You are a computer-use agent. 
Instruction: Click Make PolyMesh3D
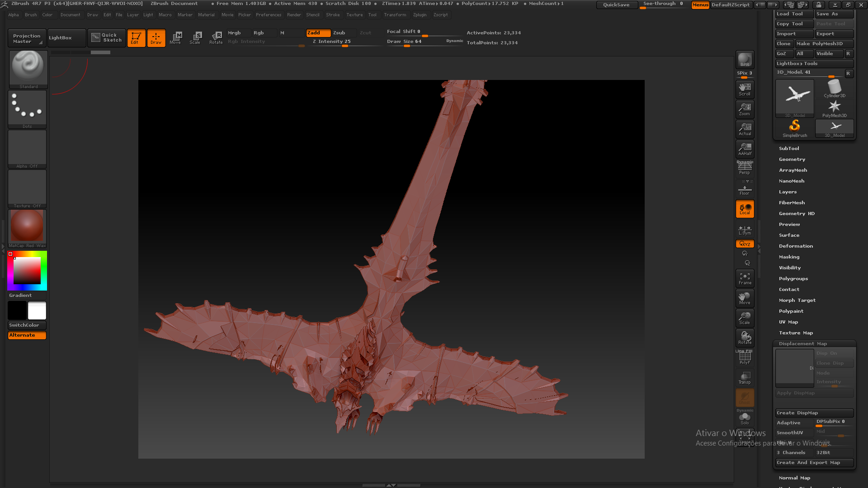pos(824,44)
